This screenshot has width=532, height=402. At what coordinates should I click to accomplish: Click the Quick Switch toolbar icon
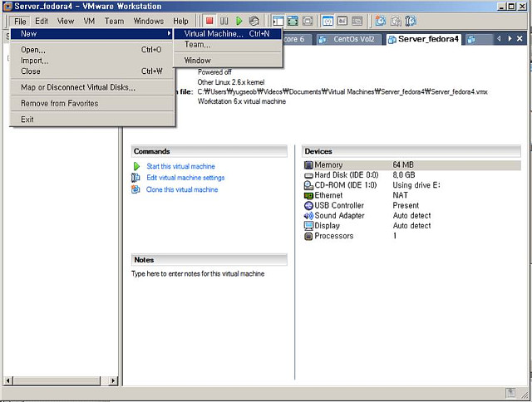pyautogui.click(x=308, y=21)
